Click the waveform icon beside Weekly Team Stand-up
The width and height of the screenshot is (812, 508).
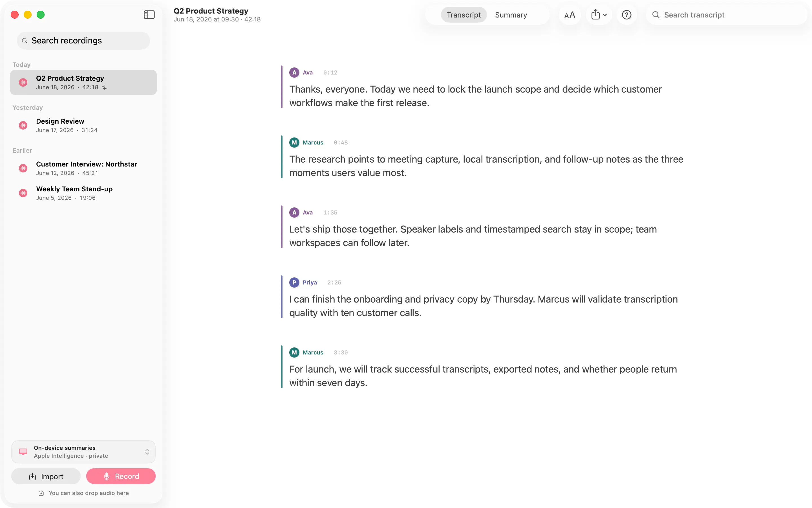pos(23,193)
